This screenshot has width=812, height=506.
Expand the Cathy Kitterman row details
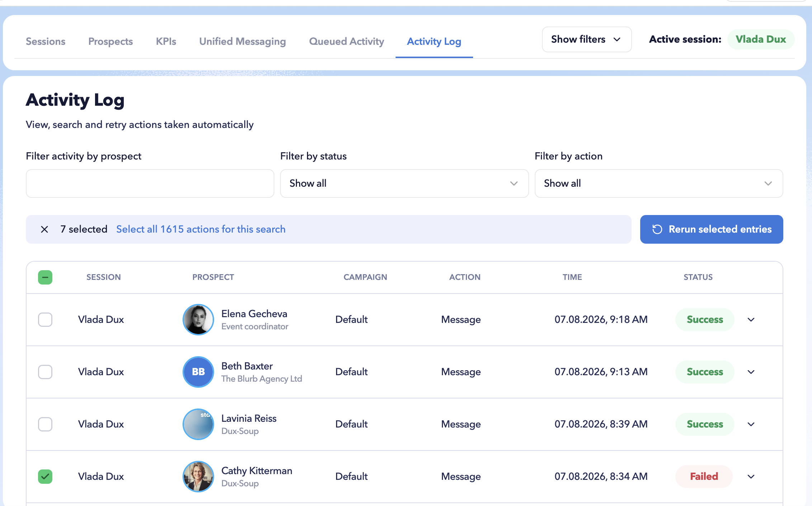tap(751, 477)
